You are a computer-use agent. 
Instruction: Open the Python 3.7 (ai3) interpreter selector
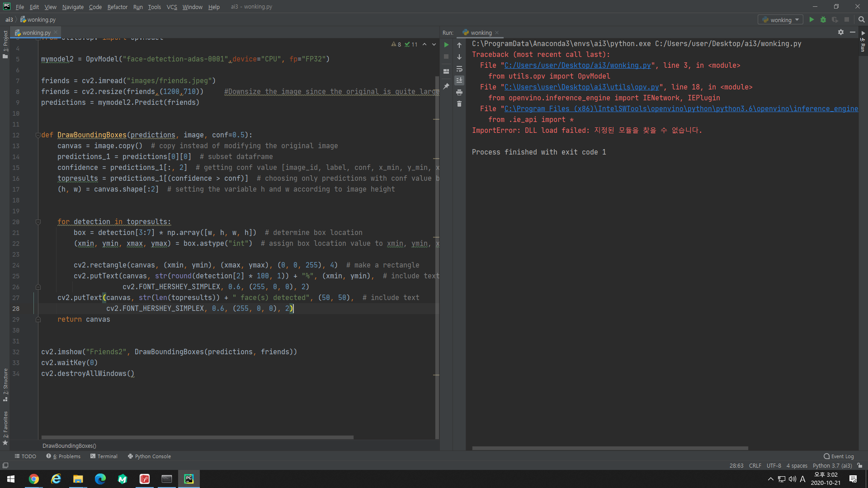pos(832,465)
